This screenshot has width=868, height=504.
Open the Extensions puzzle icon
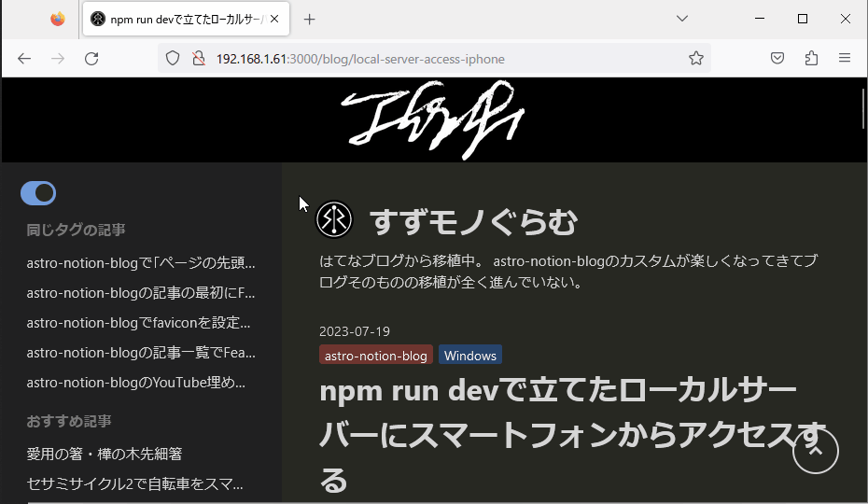811,58
